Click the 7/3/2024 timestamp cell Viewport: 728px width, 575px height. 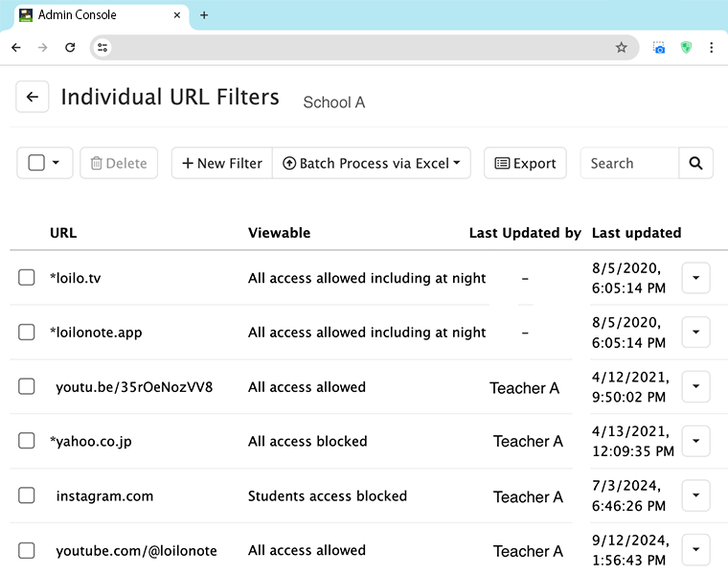(628, 495)
